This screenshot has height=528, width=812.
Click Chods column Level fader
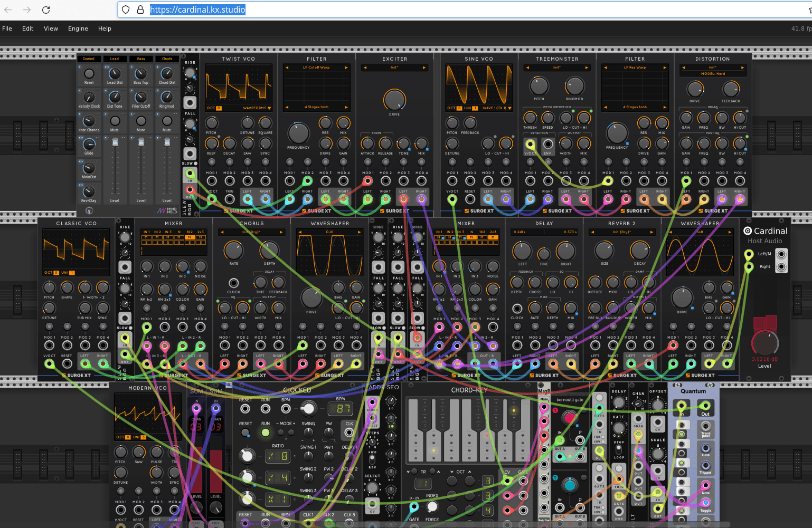[x=167, y=142]
